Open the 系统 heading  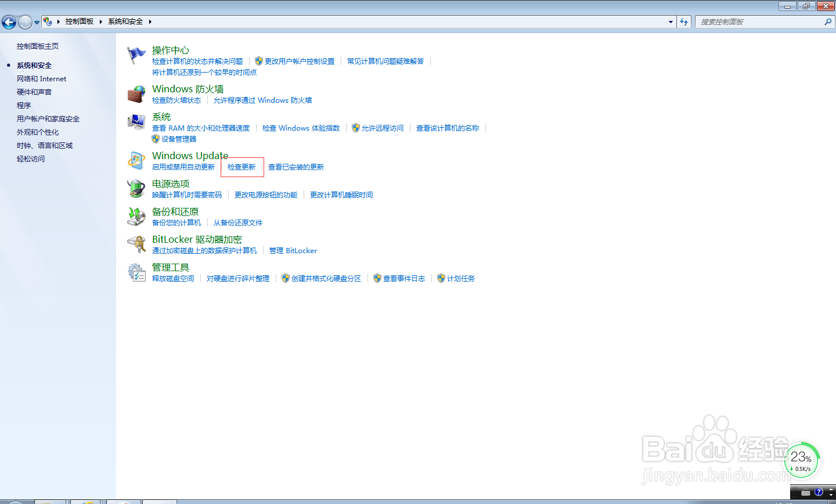click(161, 117)
